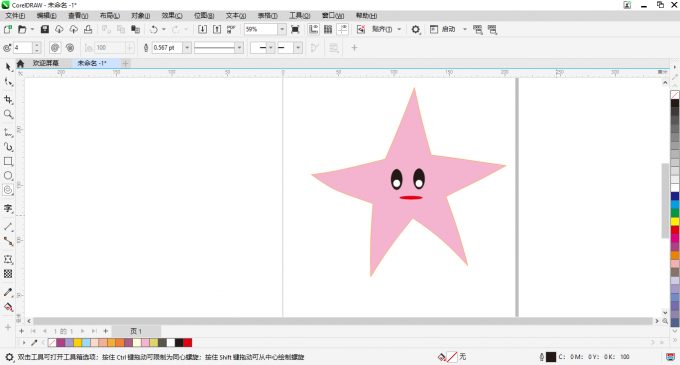The width and height of the screenshot is (680, 365).
Task: Add a new document tab
Action: tap(125, 63)
